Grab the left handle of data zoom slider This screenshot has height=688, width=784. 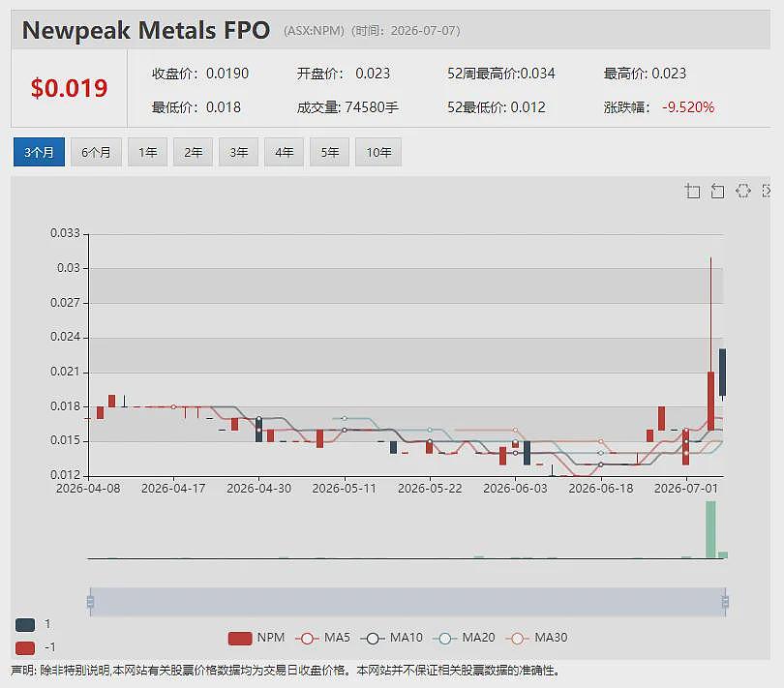click(91, 602)
